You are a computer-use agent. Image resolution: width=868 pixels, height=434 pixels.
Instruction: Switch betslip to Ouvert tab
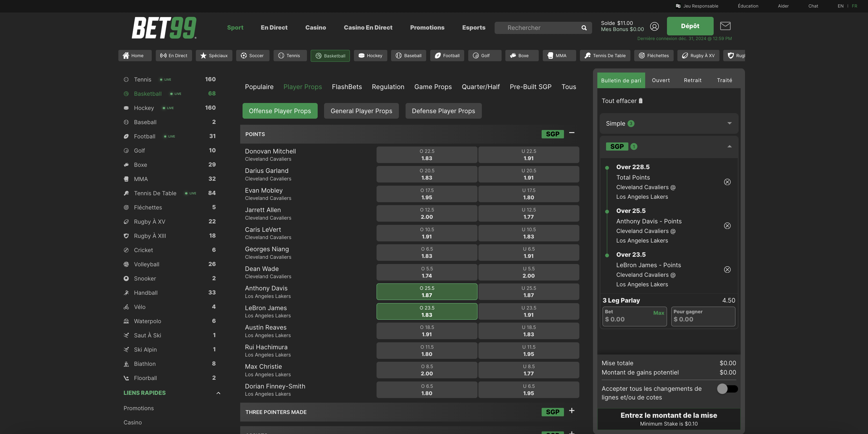[x=661, y=80]
